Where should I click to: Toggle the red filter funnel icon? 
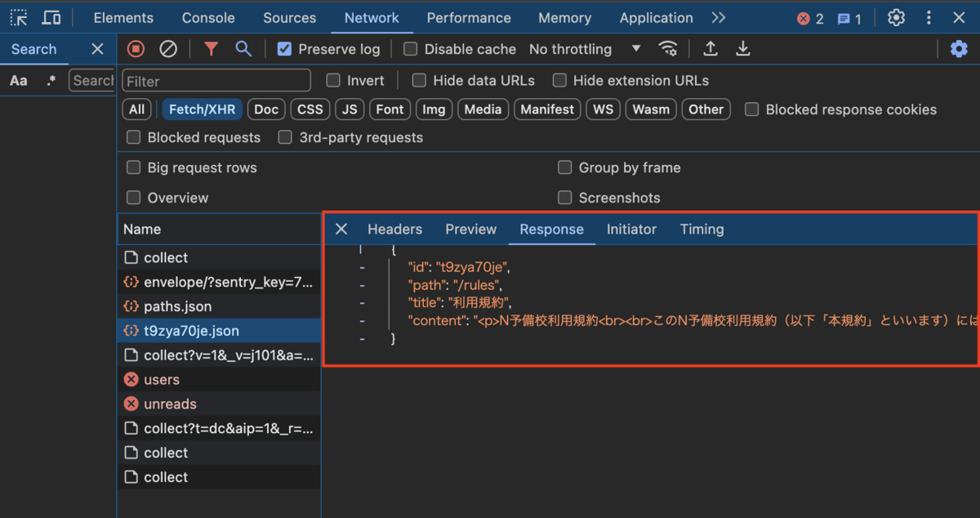pos(211,49)
